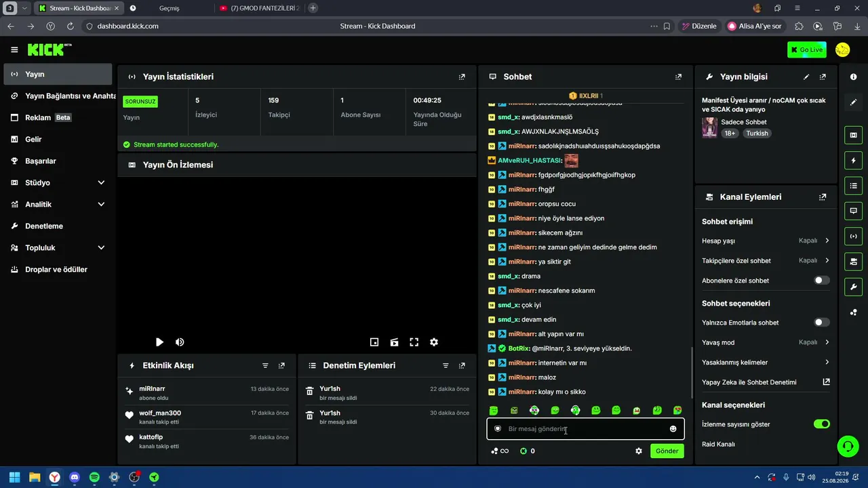The width and height of the screenshot is (868, 488).
Task: Open Takipçilere özel sohbet setting
Action: click(x=766, y=261)
